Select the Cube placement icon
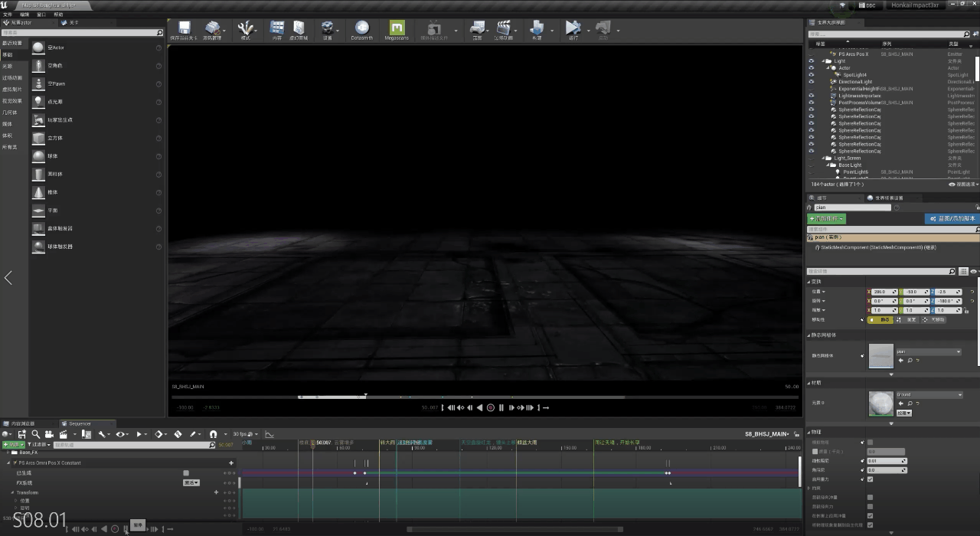This screenshot has width=980, height=536. tap(38, 138)
